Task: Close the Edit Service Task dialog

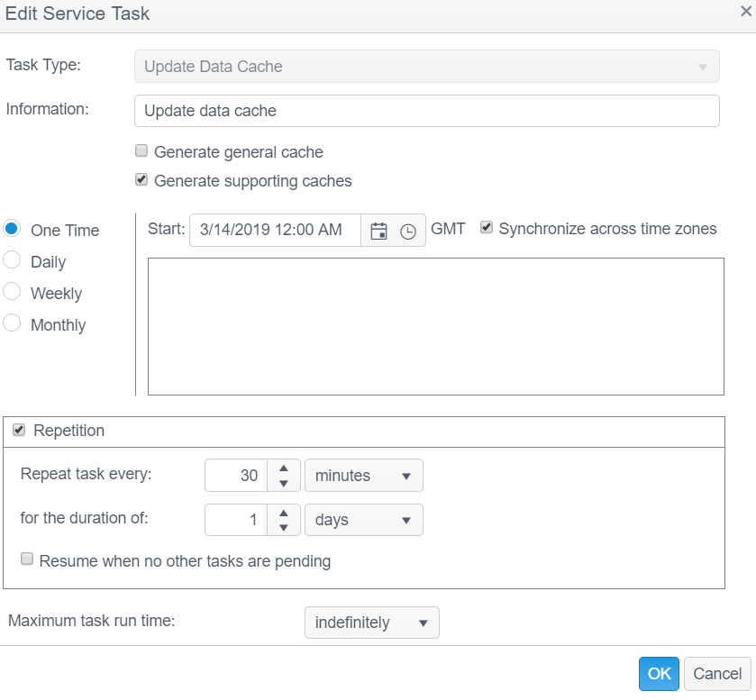Action: coord(745,13)
